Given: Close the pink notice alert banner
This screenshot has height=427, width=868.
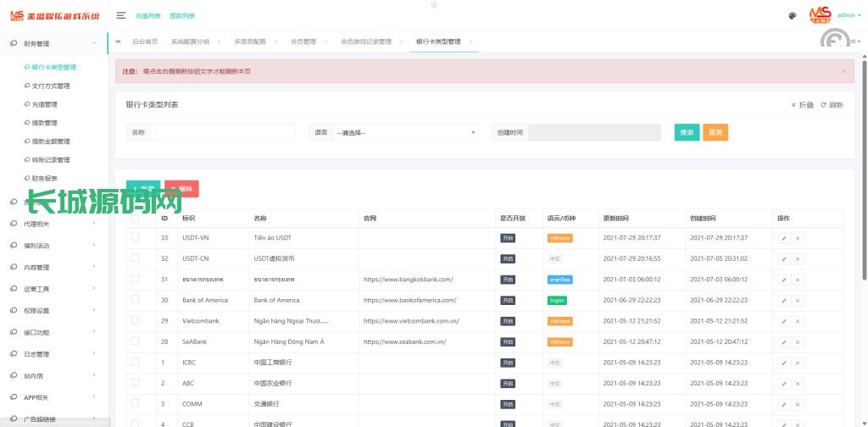Looking at the screenshot, I should 843,71.
